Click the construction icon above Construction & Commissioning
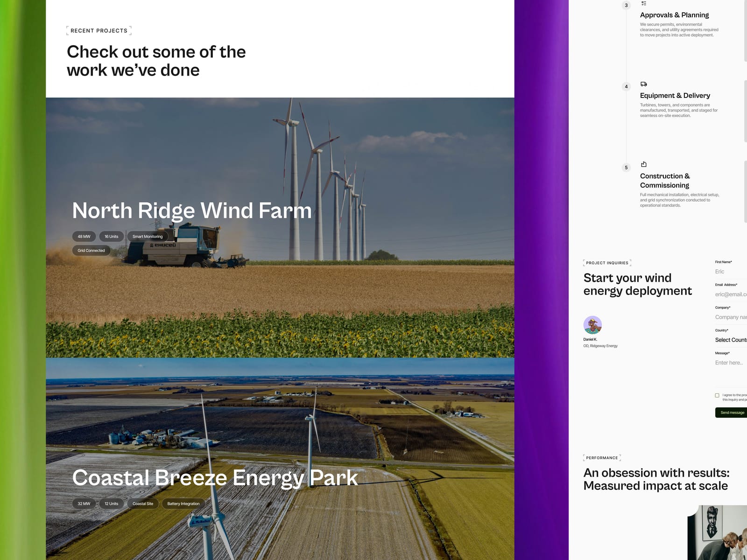 643,164
